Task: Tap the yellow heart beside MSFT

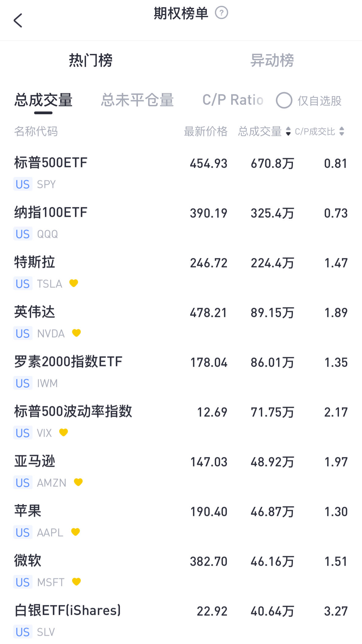Action: (76, 581)
